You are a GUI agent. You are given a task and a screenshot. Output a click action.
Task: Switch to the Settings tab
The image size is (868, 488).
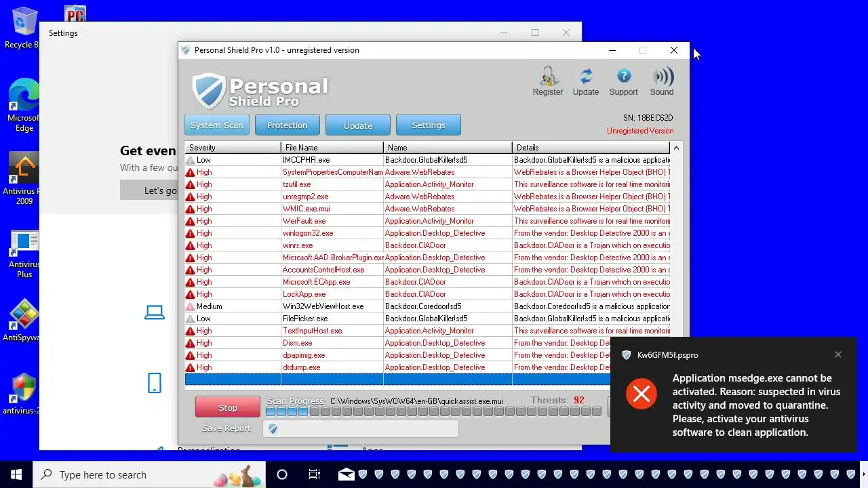click(x=428, y=125)
